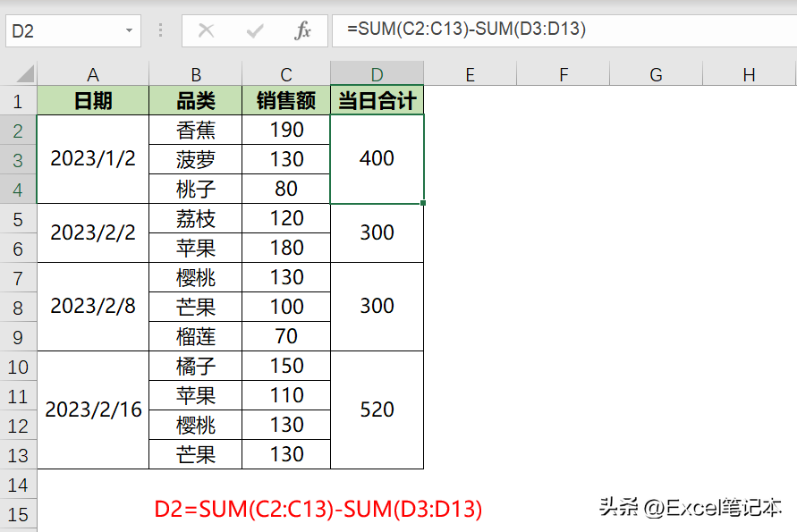The height and width of the screenshot is (532, 797).
Task: Select row 10 header
Action: click(18, 367)
